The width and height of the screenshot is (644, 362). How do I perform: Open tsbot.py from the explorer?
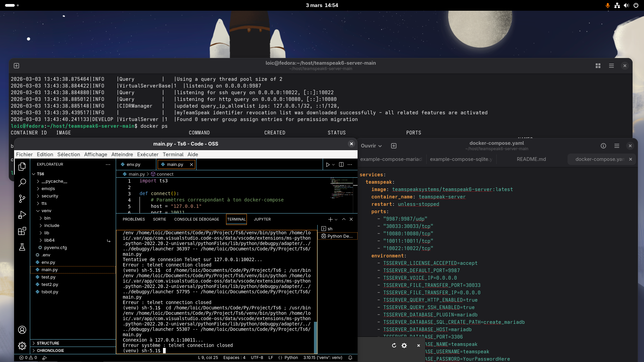pyautogui.click(x=50, y=292)
